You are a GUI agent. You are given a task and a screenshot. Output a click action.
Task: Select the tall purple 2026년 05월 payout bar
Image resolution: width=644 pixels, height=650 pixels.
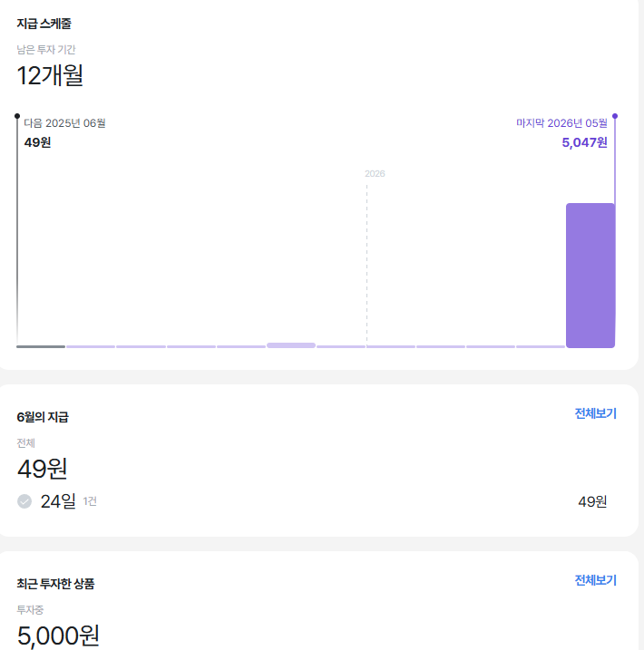click(x=590, y=276)
